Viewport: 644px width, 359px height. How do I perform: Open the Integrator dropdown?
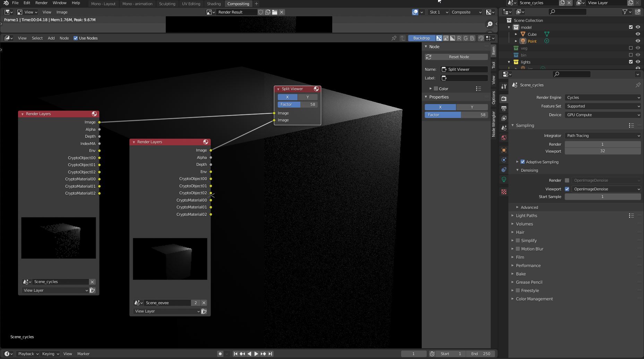tap(603, 136)
